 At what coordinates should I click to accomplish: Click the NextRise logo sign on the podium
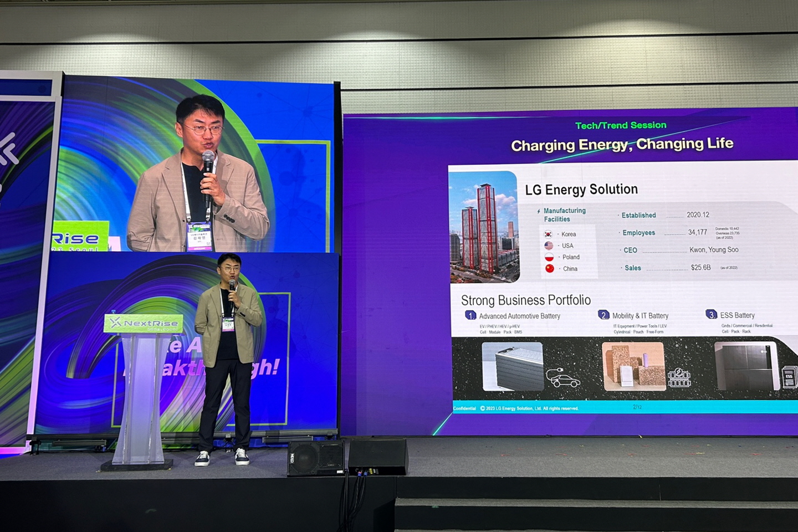tap(144, 323)
